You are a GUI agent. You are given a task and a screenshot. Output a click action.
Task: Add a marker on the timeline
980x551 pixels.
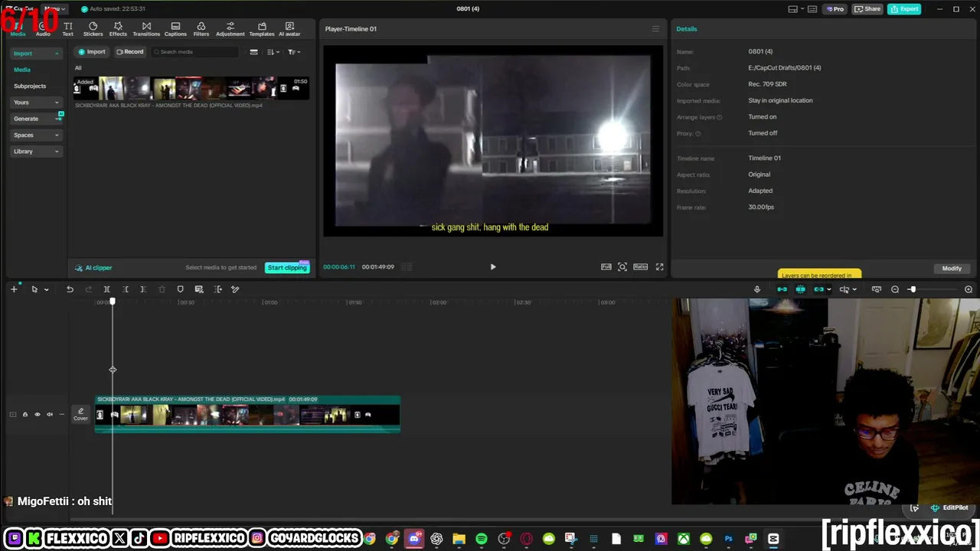(x=180, y=289)
